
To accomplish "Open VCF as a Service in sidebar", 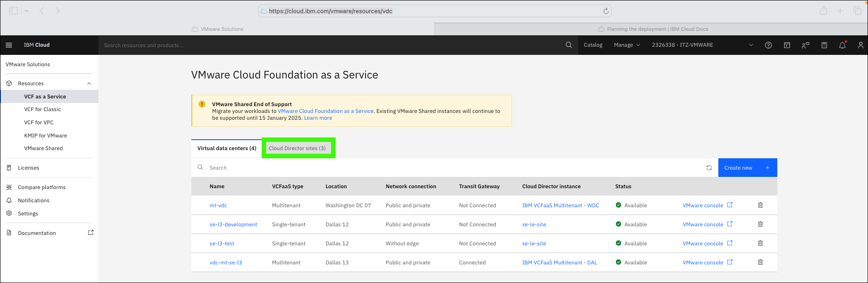I will pos(49,97).
